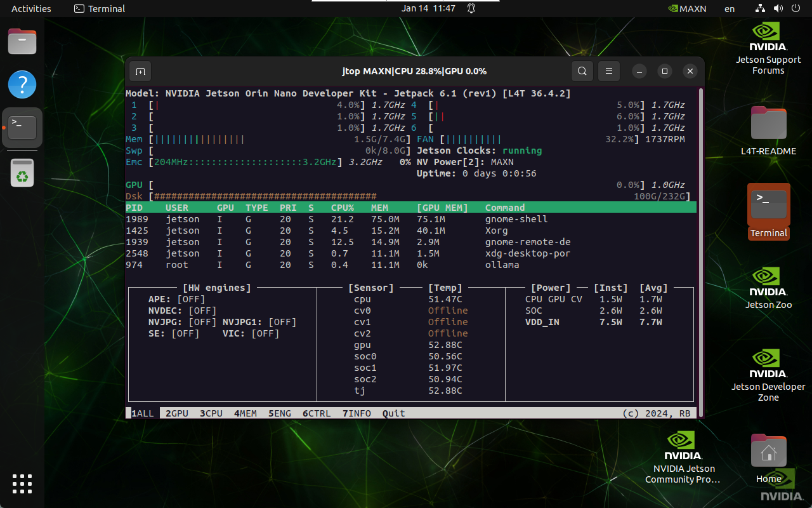Open the Files app in the dock
The image size is (812, 508).
coord(22,42)
